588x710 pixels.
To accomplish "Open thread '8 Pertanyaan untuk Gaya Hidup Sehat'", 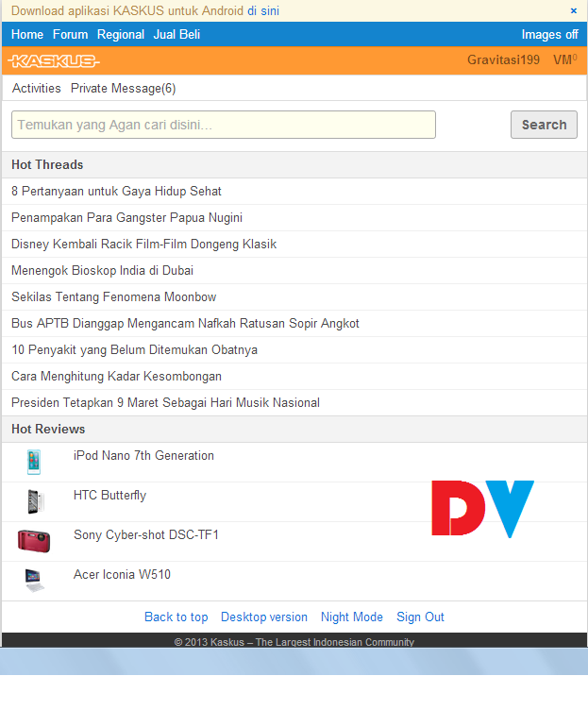I will tap(116, 191).
